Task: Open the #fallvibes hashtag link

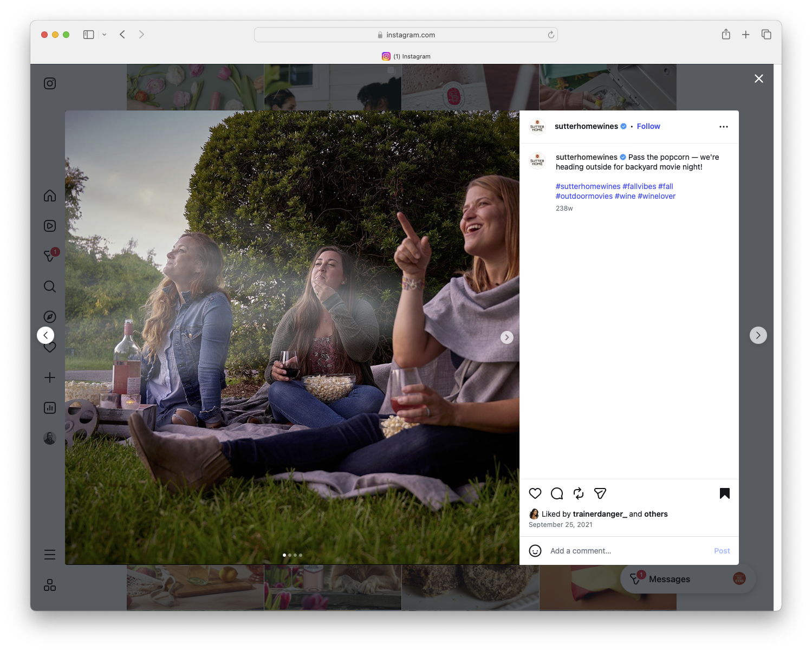Action: (639, 186)
